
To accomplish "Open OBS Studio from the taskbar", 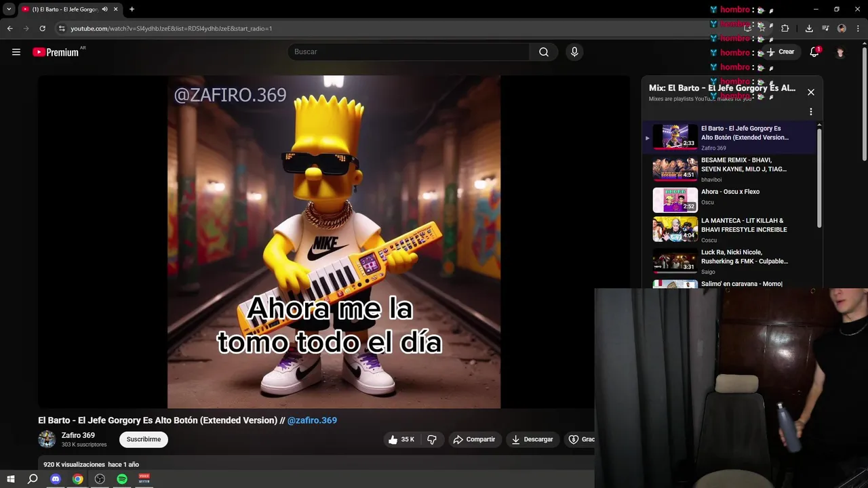I will [x=100, y=479].
